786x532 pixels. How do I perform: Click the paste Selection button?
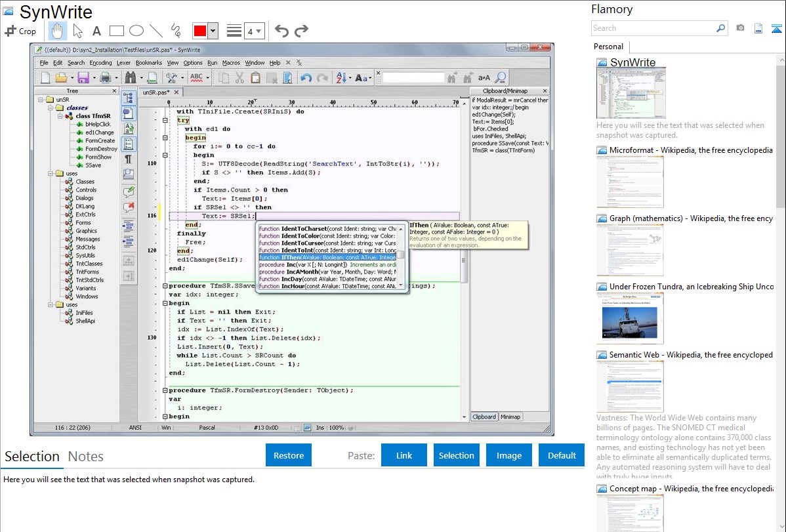coord(456,455)
